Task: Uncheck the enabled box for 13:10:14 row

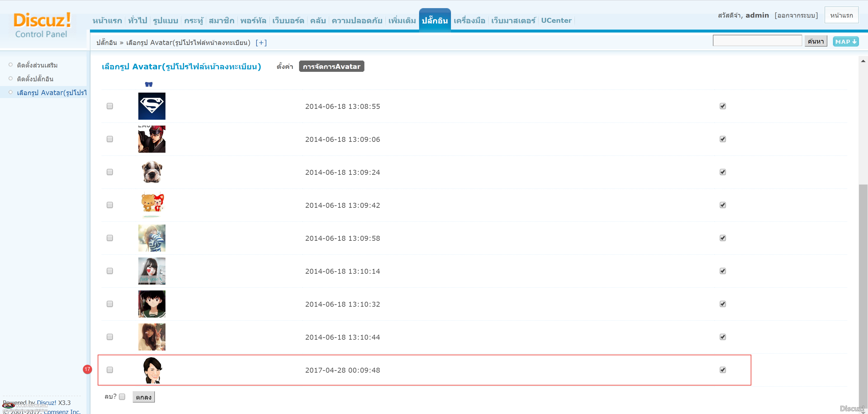Action: pyautogui.click(x=723, y=271)
